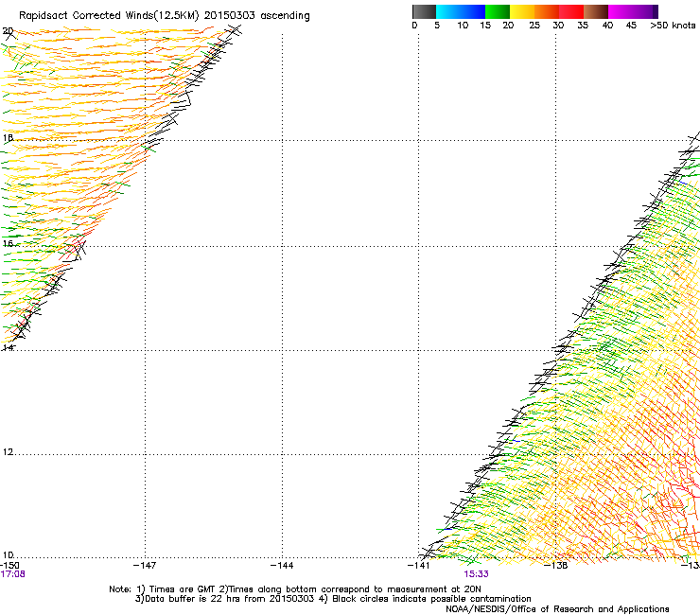The image size is (700, 615).
Task: Click the purple swath time '15:33'
Action: (476, 574)
